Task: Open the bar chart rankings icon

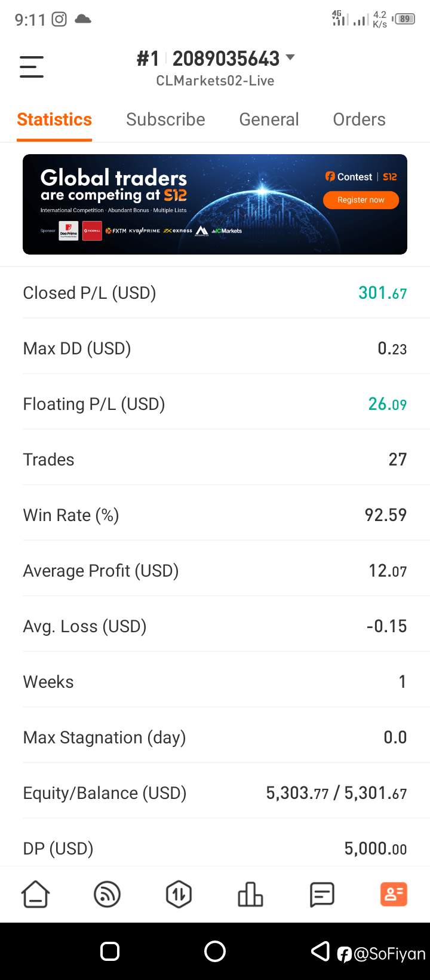Action: (250, 895)
